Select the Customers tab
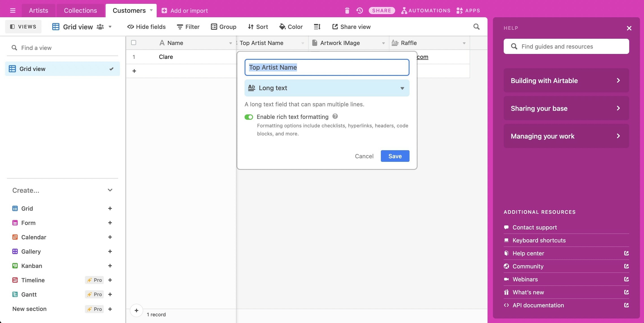This screenshot has height=323, width=644. coord(129,11)
